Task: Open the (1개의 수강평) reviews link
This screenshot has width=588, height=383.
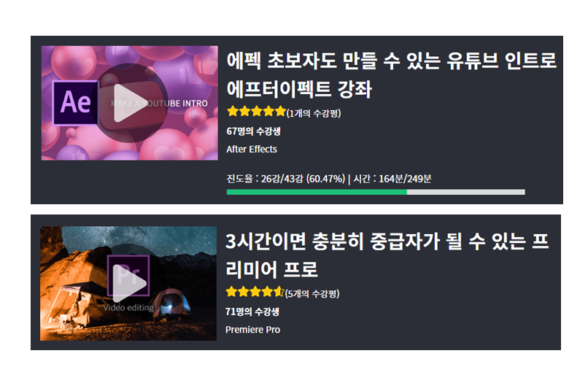Action: [x=314, y=113]
